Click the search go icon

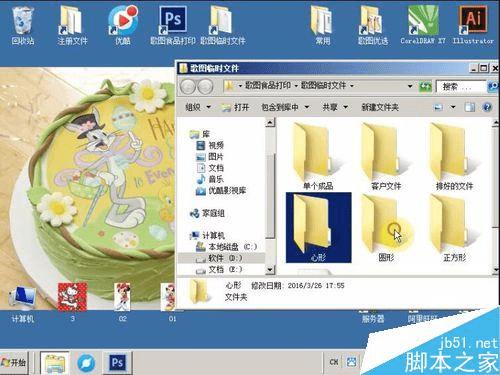point(492,86)
